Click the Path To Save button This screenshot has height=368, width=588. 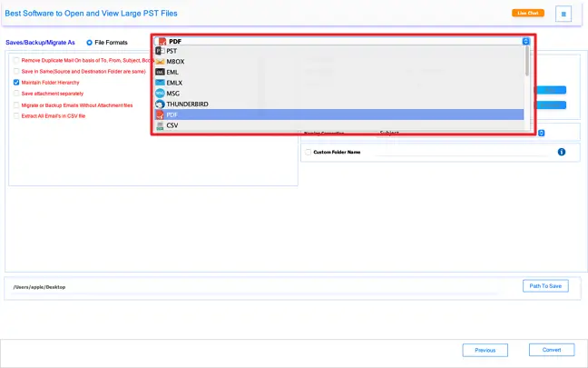[546, 286]
